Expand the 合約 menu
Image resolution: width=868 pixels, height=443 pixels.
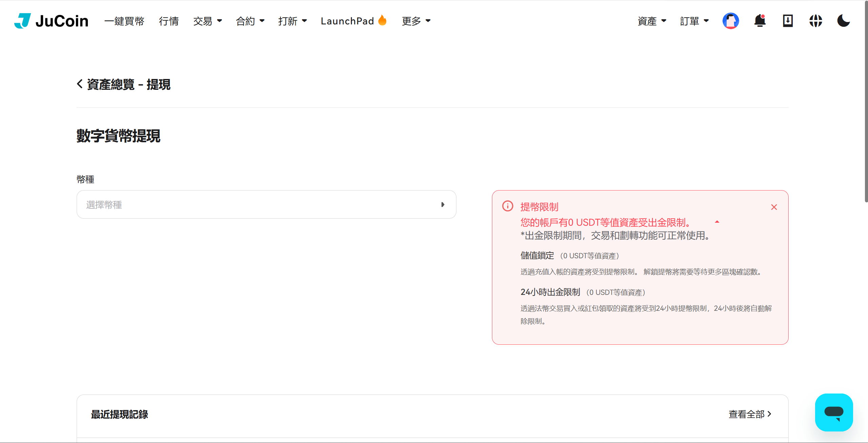click(250, 21)
